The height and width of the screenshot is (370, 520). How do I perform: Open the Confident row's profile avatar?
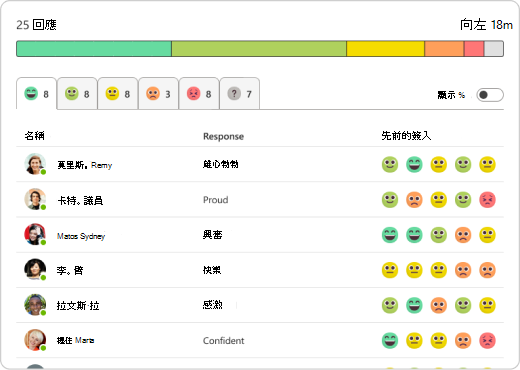35,340
